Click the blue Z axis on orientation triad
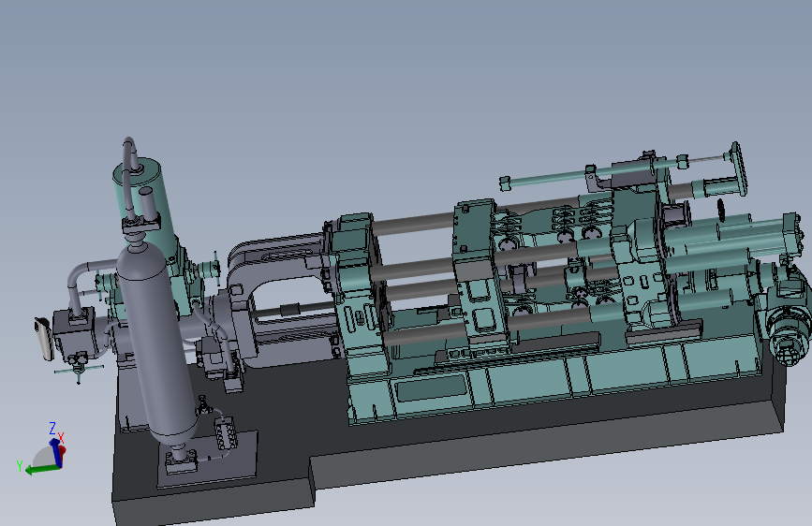 click(55, 451)
